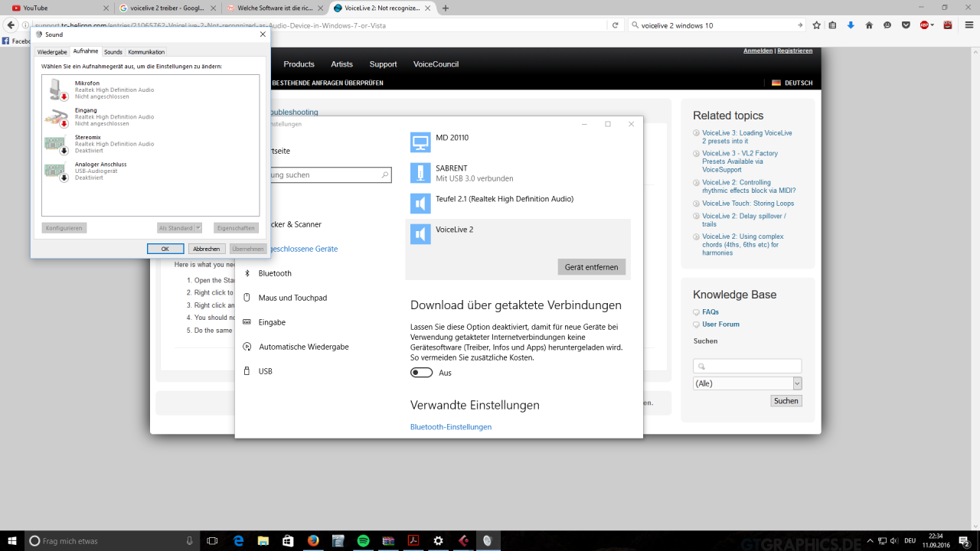The width and height of the screenshot is (980, 551).
Task: Click the Cortana Frag mich etwas box
Action: pos(112,541)
